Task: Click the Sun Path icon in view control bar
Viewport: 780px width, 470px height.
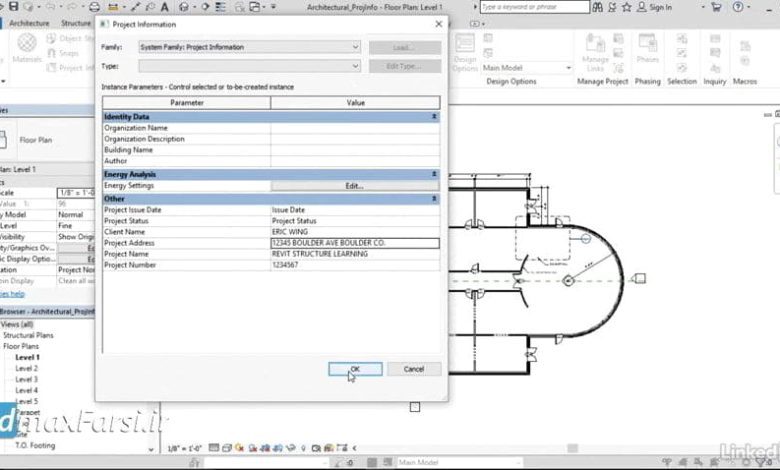Action: (x=240, y=448)
